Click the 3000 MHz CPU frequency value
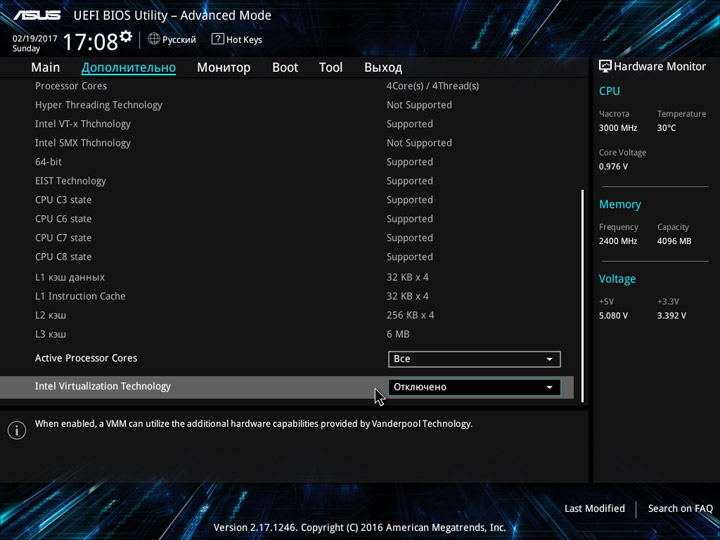 point(618,128)
